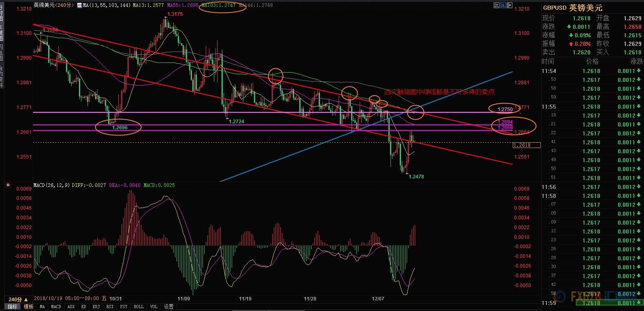644x311 pixels.
Task: Click the first chart layout icon at top right
Action: pyautogui.click(x=497, y=6)
